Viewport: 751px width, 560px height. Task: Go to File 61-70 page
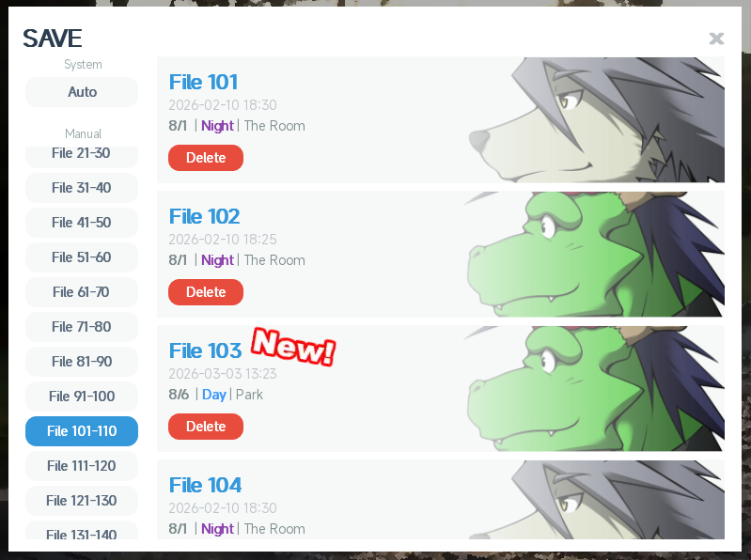82,292
